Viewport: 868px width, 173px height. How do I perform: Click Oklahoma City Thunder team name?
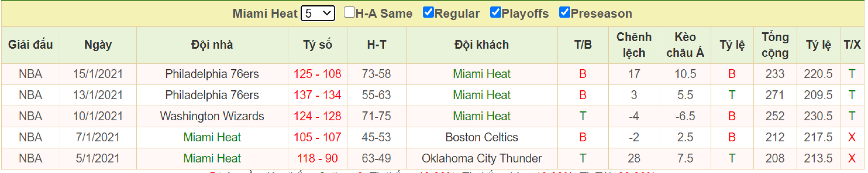482,158
